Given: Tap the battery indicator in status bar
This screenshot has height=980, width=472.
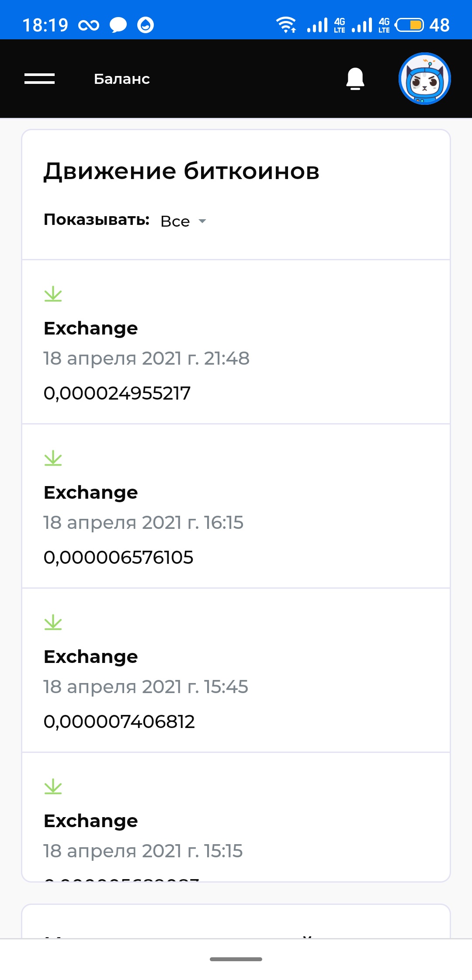Looking at the screenshot, I should [410, 25].
